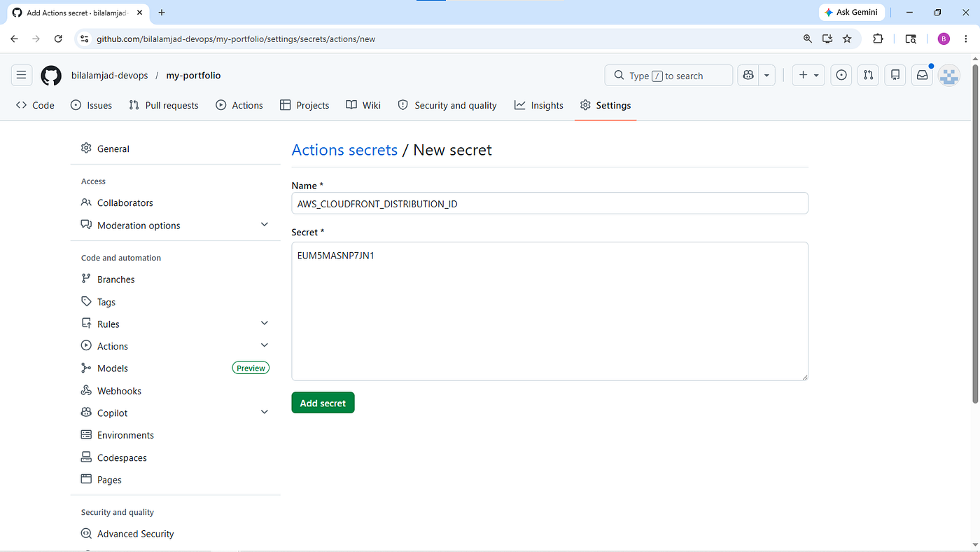Click the install app icon in address bar
The width and height of the screenshot is (980, 552).
pyautogui.click(x=827, y=39)
